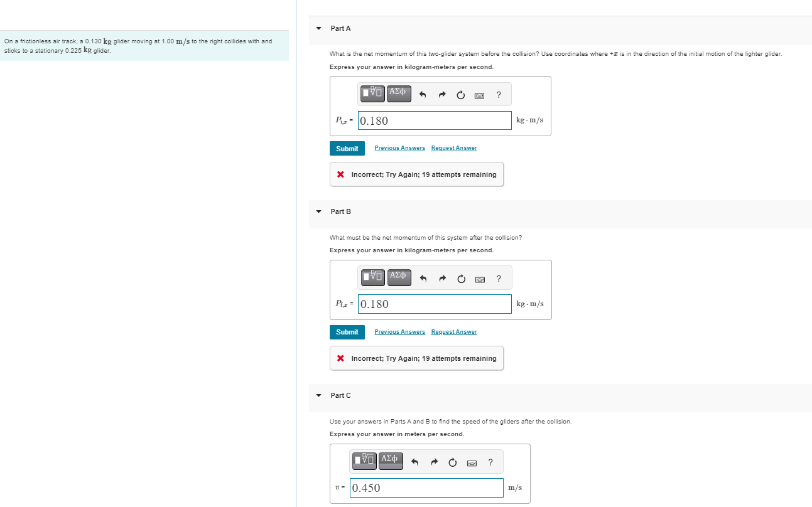Click the Part A incorrect feedback message
The image size is (812, 507).
[x=416, y=174]
